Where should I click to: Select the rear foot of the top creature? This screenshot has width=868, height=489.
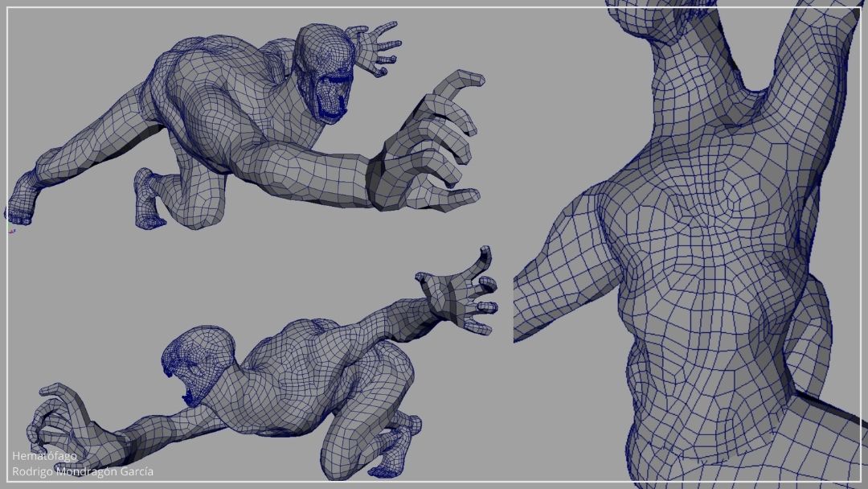coord(22,201)
